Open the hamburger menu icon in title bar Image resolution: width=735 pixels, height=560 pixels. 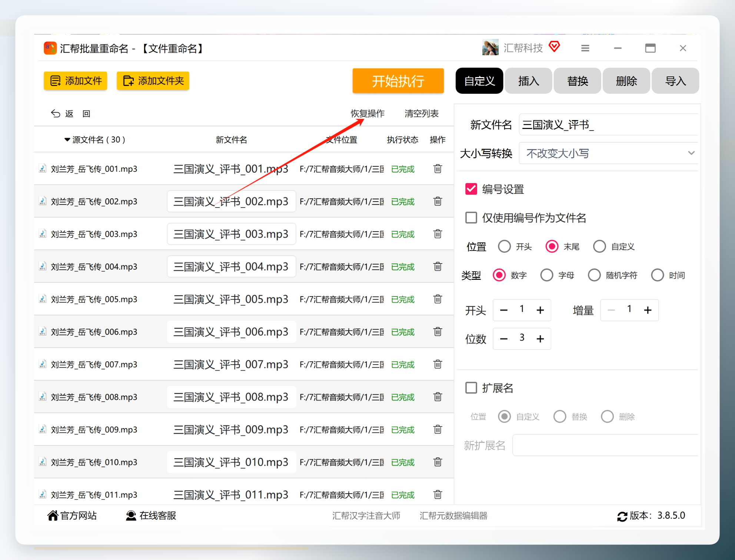[x=585, y=48]
